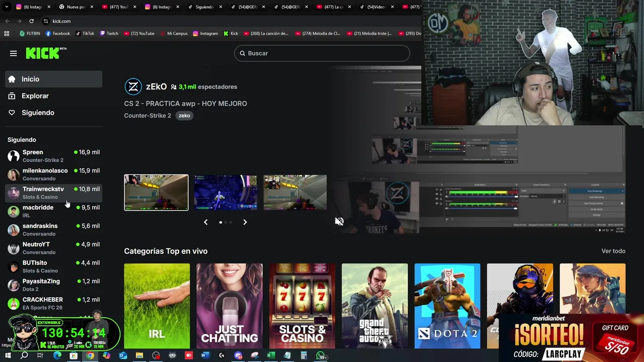This screenshot has width=644, height=362.
Task: Open the Twitch bookmark
Action: [109, 34]
